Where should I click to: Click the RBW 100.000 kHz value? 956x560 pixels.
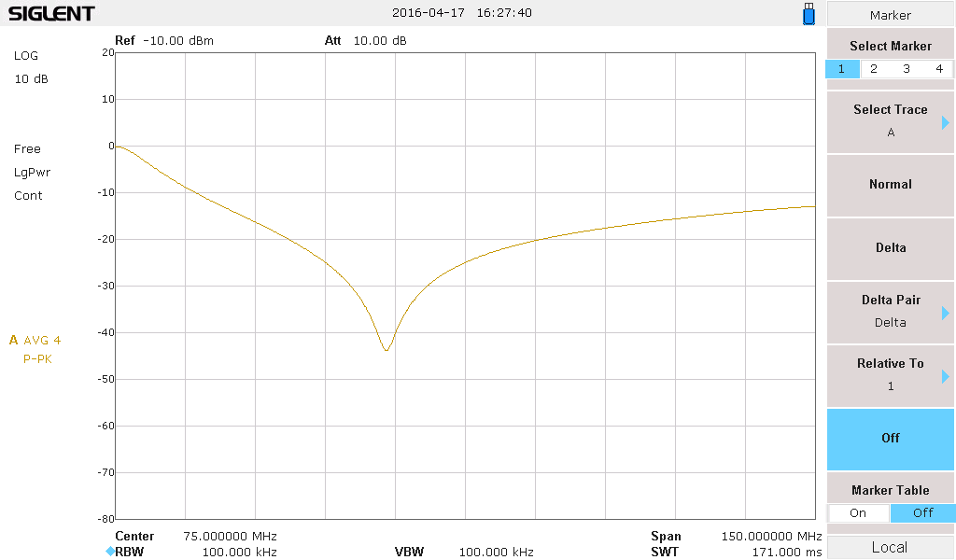click(240, 553)
